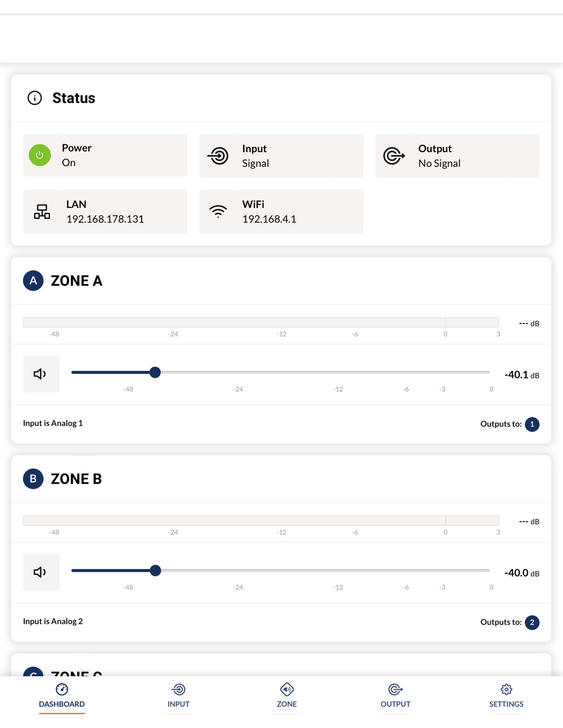Click the Zone B volume slider handle
This screenshot has width=563, height=728.
click(x=156, y=570)
